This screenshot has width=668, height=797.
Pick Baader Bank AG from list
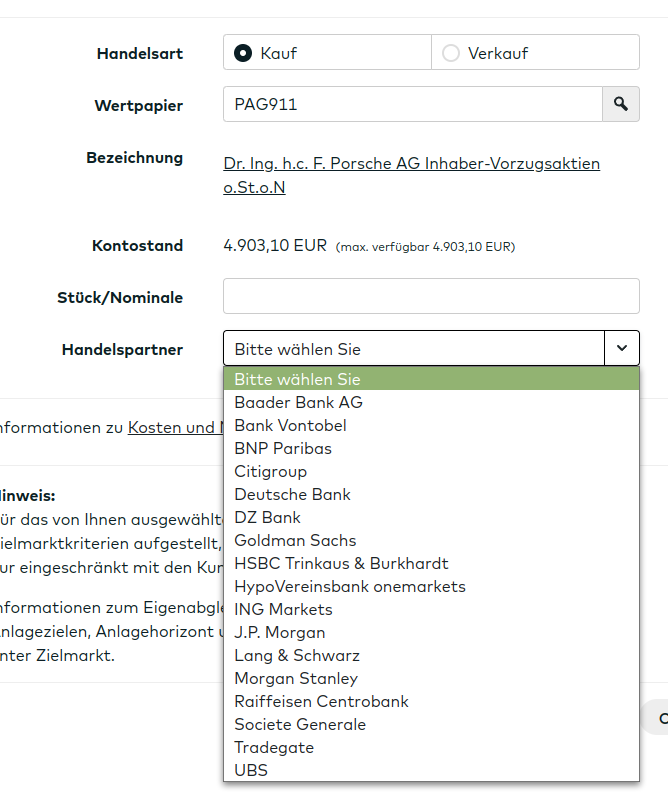(x=431, y=402)
